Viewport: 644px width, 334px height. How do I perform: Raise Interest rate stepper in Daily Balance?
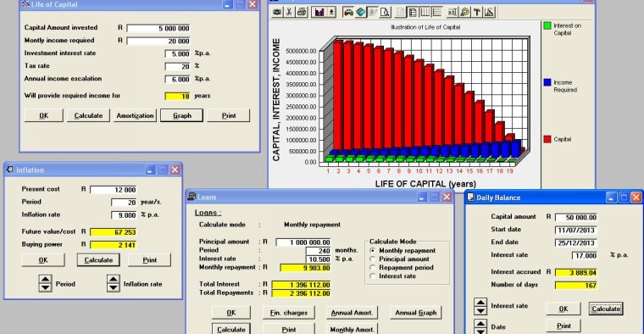[x=480, y=303]
